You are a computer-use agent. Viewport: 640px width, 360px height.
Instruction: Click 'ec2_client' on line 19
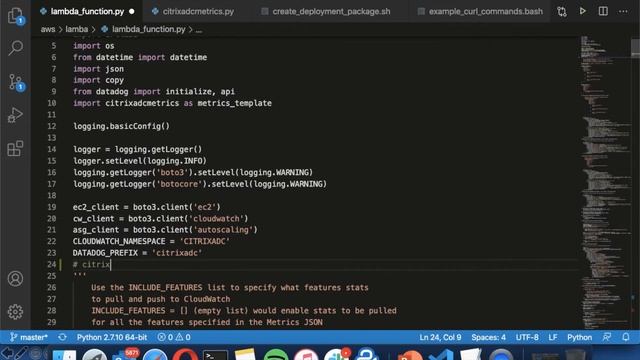click(96, 207)
